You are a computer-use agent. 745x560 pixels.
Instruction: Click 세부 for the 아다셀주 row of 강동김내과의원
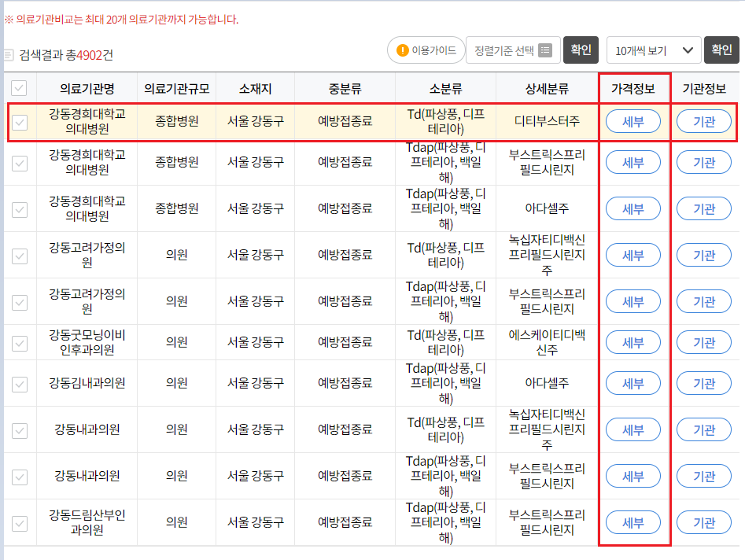pos(633,383)
